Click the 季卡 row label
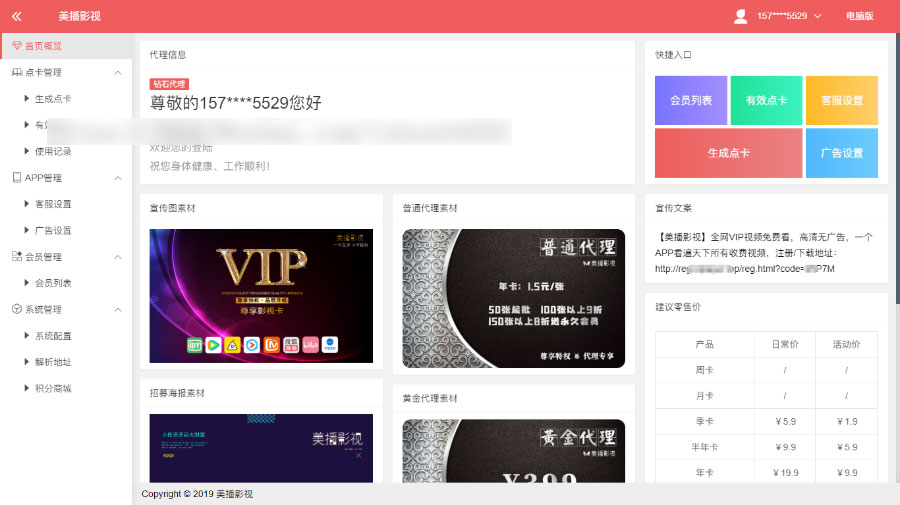 704,421
